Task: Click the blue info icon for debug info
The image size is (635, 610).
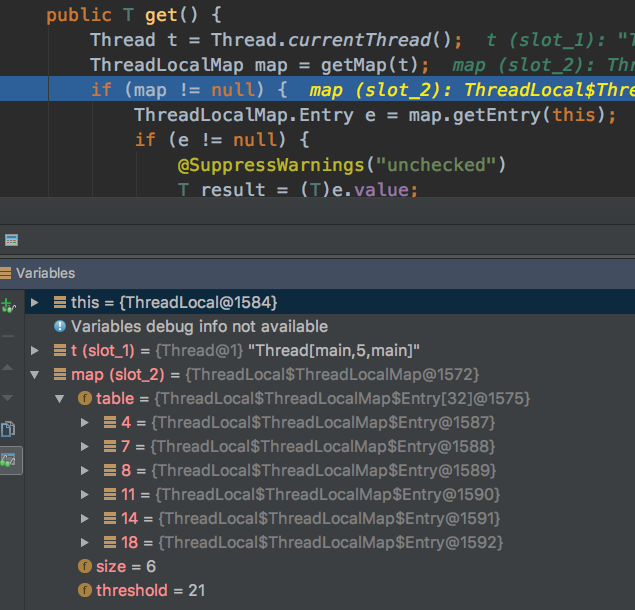Action: click(60, 326)
